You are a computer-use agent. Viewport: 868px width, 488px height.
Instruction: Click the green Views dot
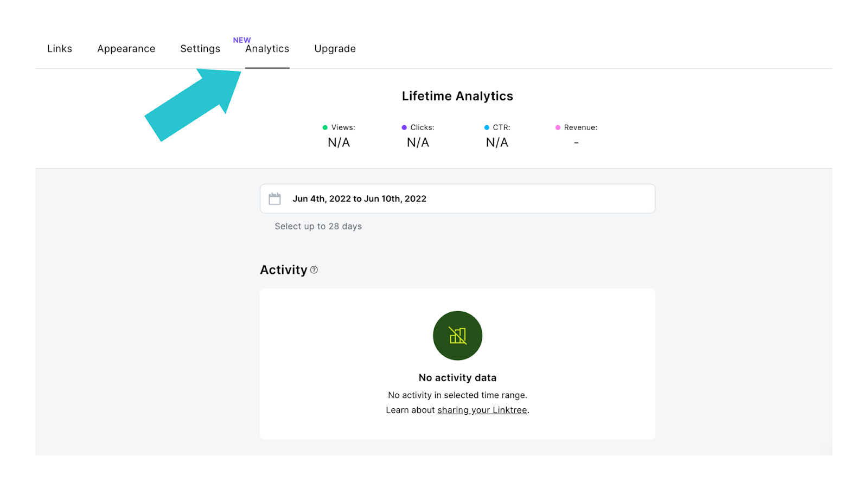[325, 127]
